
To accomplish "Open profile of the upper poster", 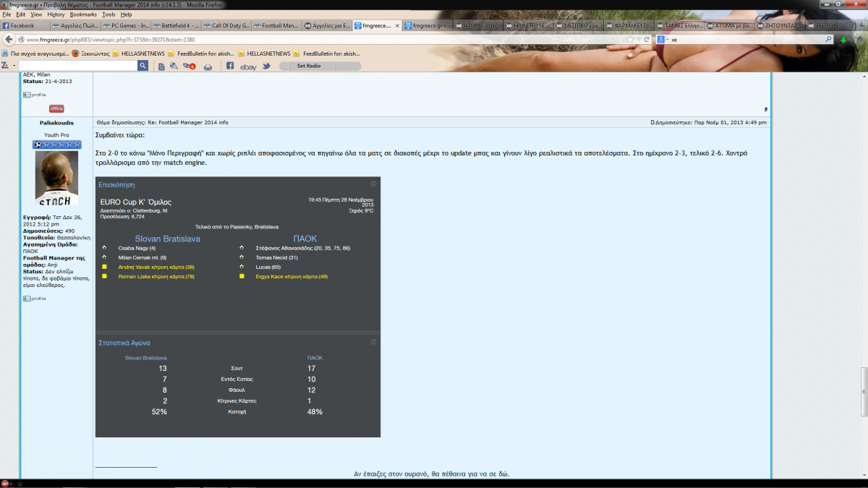I will click(x=34, y=95).
